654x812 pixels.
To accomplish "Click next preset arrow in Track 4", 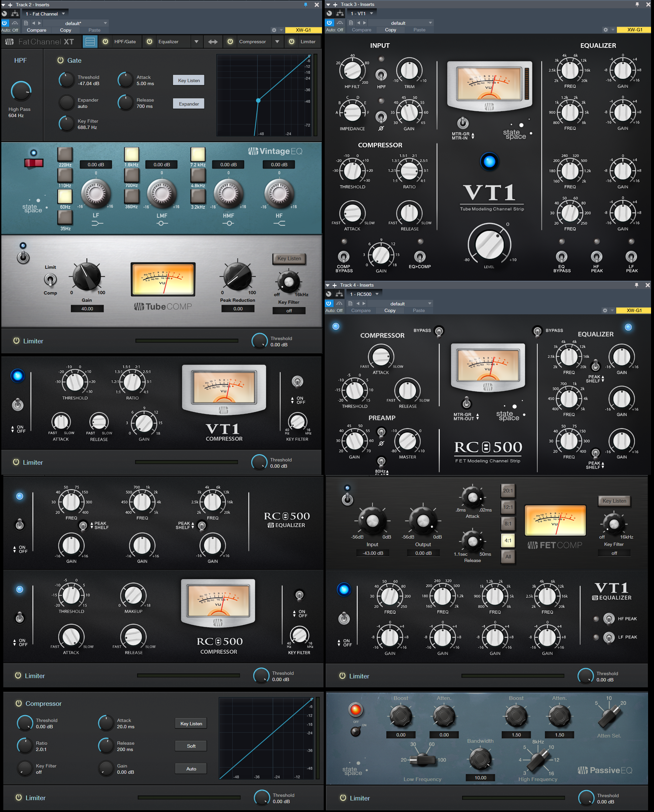I will click(364, 303).
